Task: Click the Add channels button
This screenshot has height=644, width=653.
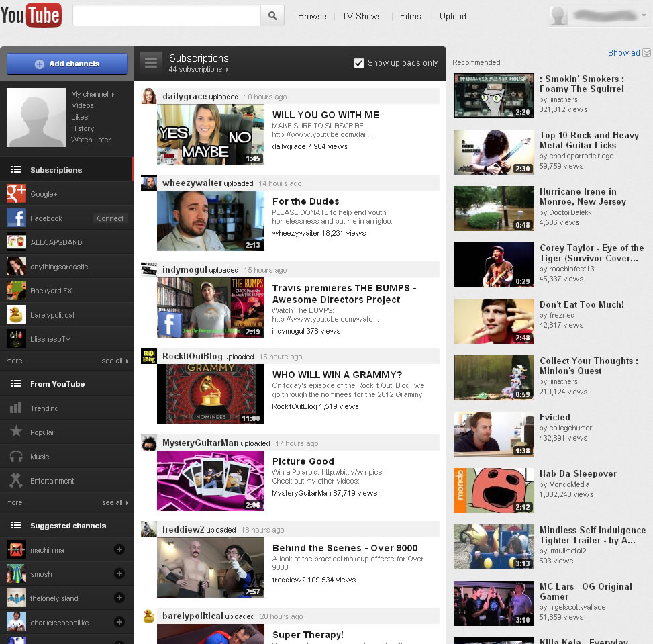Action: [67, 64]
